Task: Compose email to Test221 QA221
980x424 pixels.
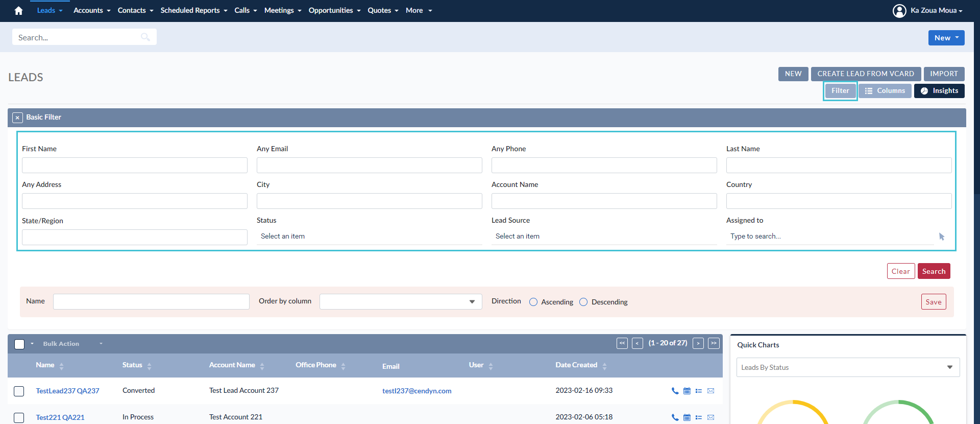Action: point(710,417)
